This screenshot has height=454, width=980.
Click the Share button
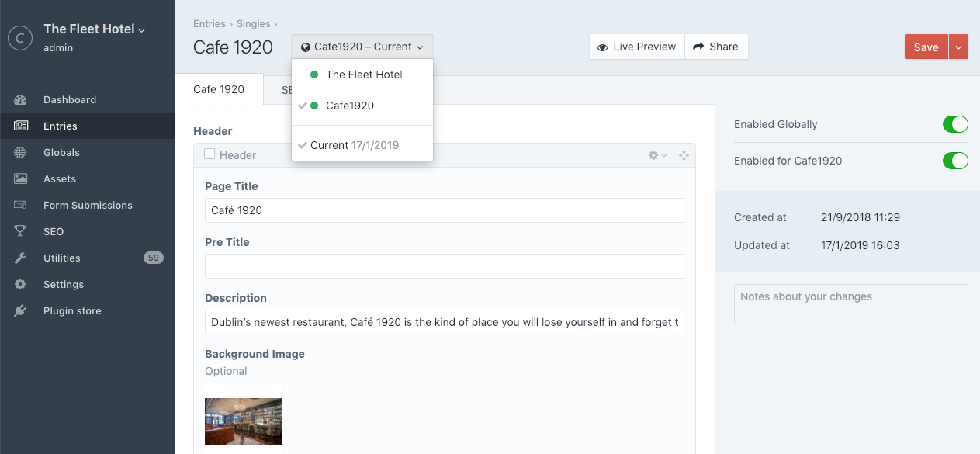click(x=716, y=47)
